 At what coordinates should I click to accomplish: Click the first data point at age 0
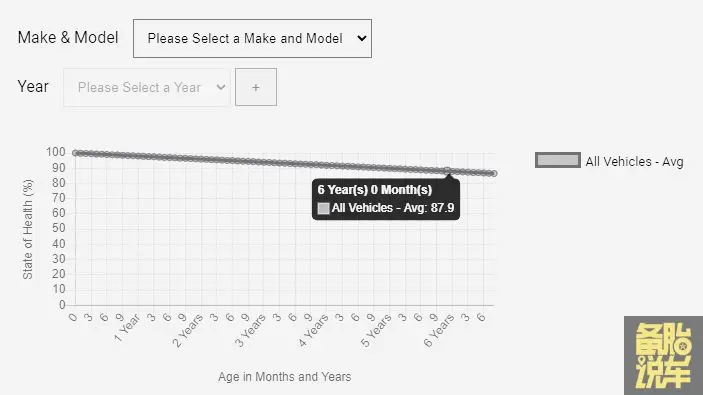coord(75,153)
